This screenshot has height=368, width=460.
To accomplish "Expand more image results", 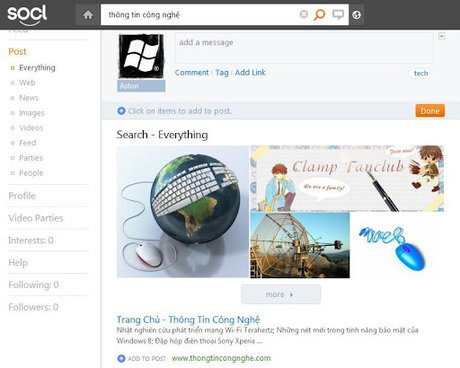I will coord(281,294).
